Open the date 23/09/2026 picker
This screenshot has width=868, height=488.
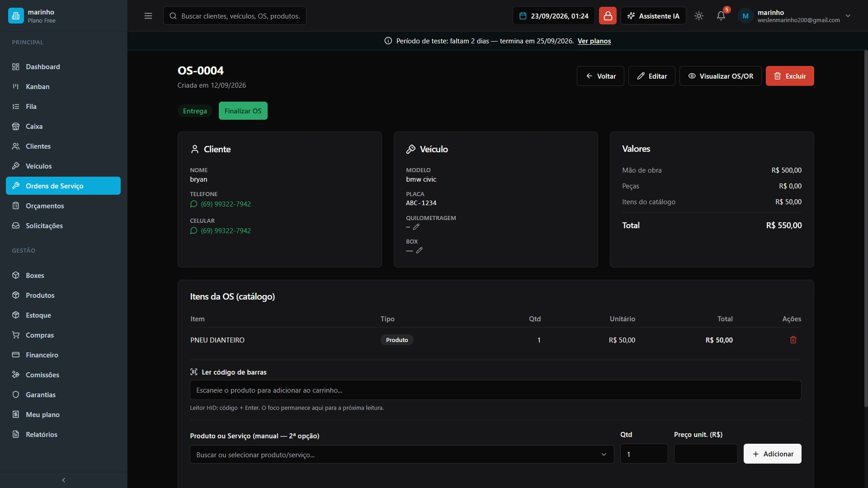point(554,16)
